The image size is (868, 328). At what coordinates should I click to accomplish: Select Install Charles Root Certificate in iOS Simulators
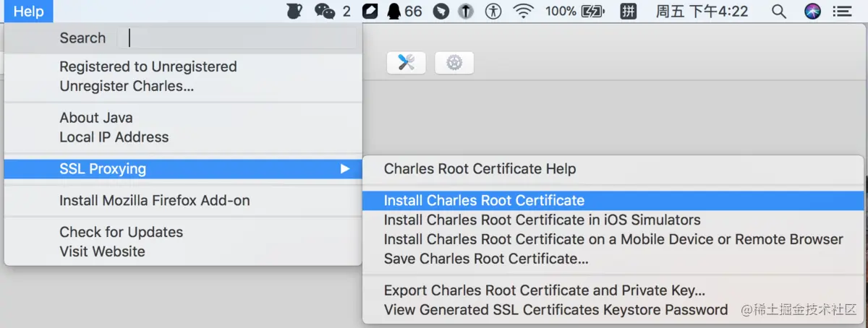(613, 220)
